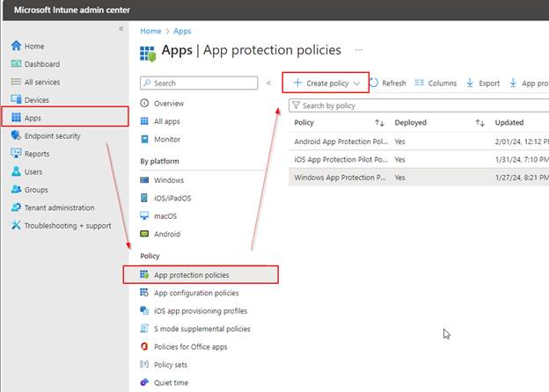The height and width of the screenshot is (392, 549).
Task: Open the Dashboard icon in sidebar
Action: click(x=16, y=64)
